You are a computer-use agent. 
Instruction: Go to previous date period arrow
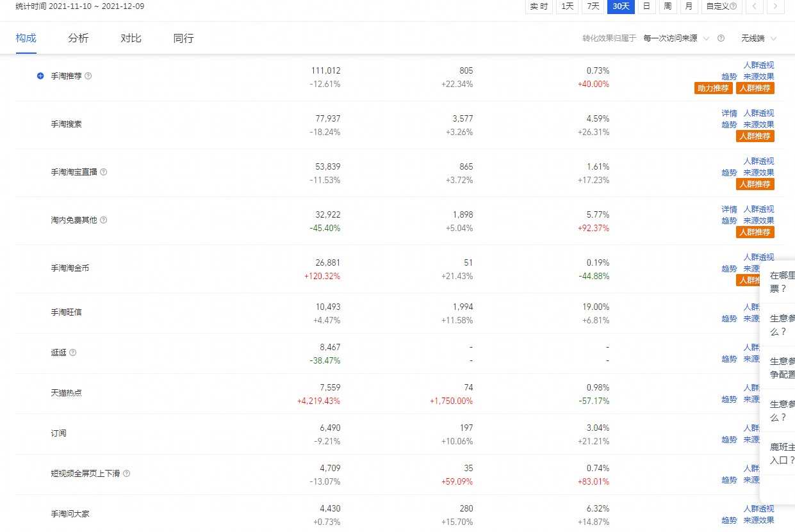755,6
